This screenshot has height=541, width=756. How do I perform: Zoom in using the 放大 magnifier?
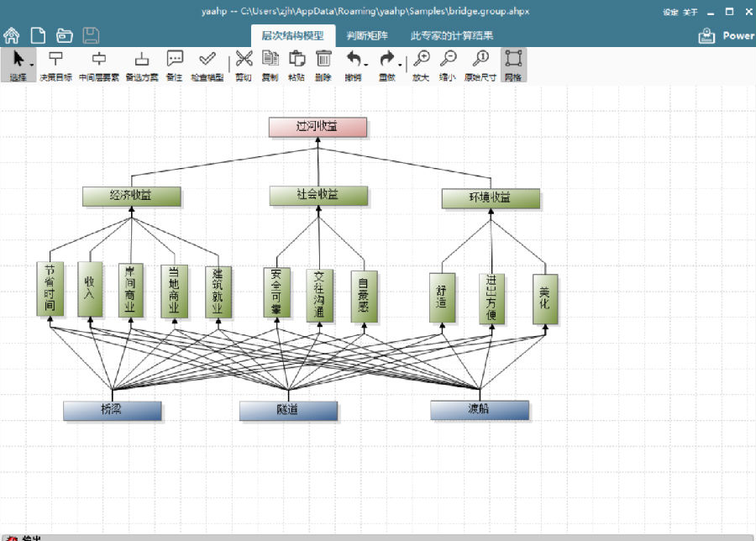pos(421,65)
